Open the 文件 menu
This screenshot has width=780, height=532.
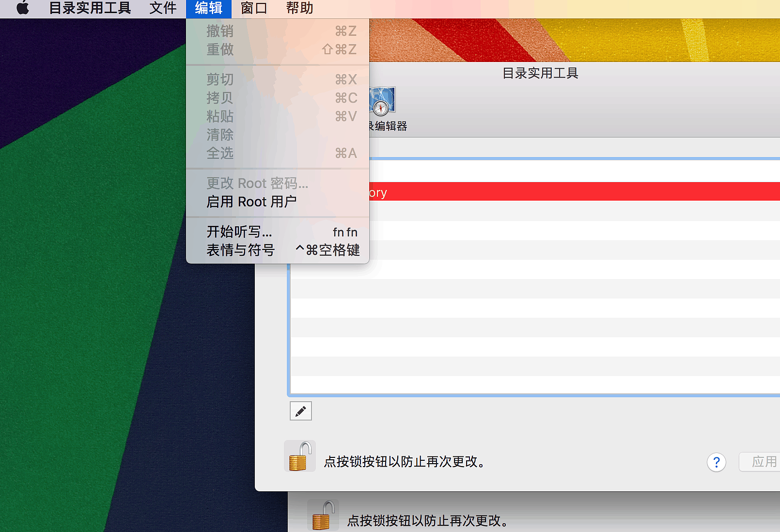[x=163, y=8]
